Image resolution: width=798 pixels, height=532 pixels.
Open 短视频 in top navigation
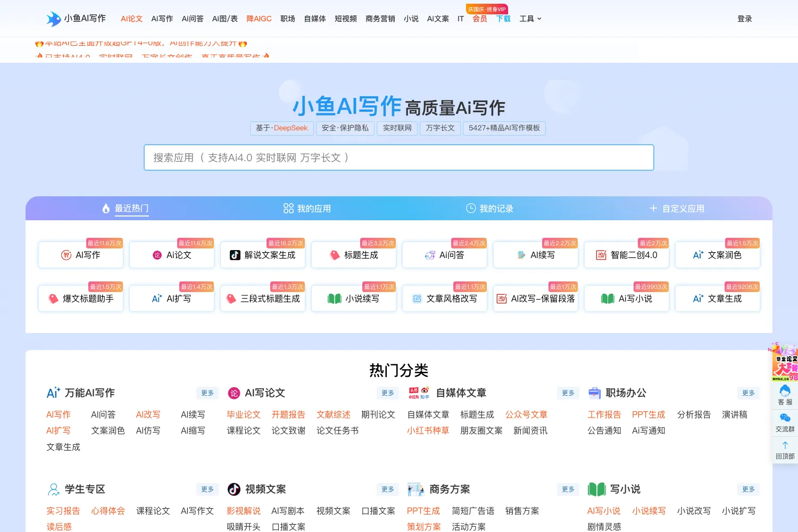click(346, 19)
